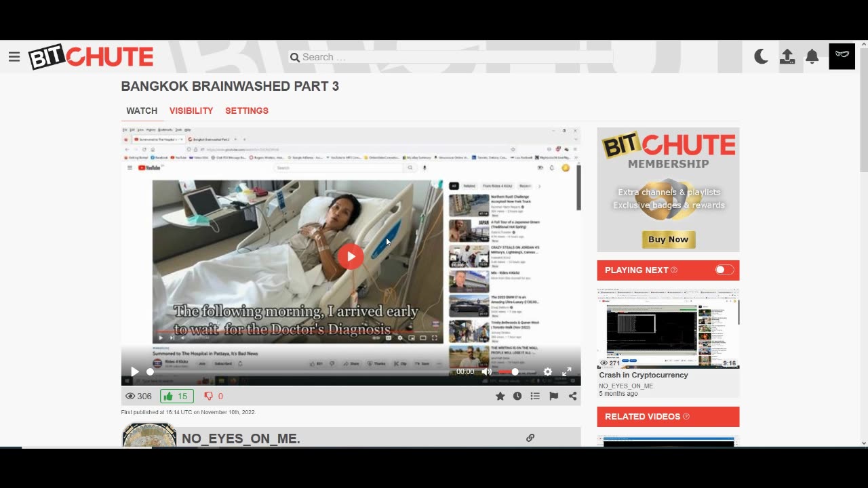Viewport: 868px width, 488px height.
Task: Mute the video player volume
Action: (486, 371)
